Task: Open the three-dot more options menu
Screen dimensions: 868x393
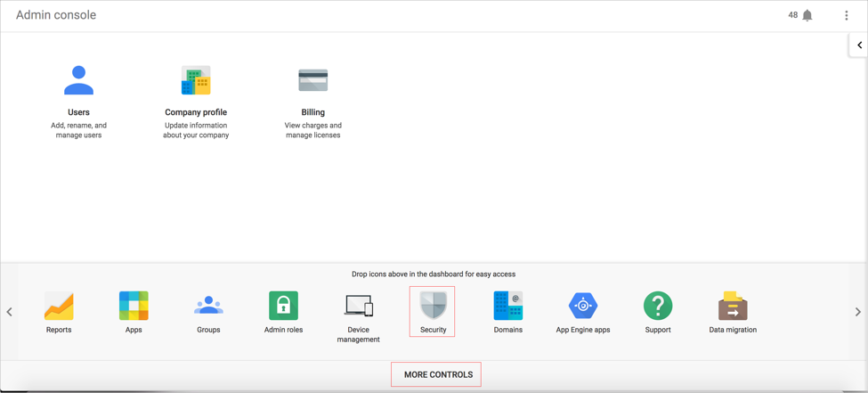Action: coord(846,15)
